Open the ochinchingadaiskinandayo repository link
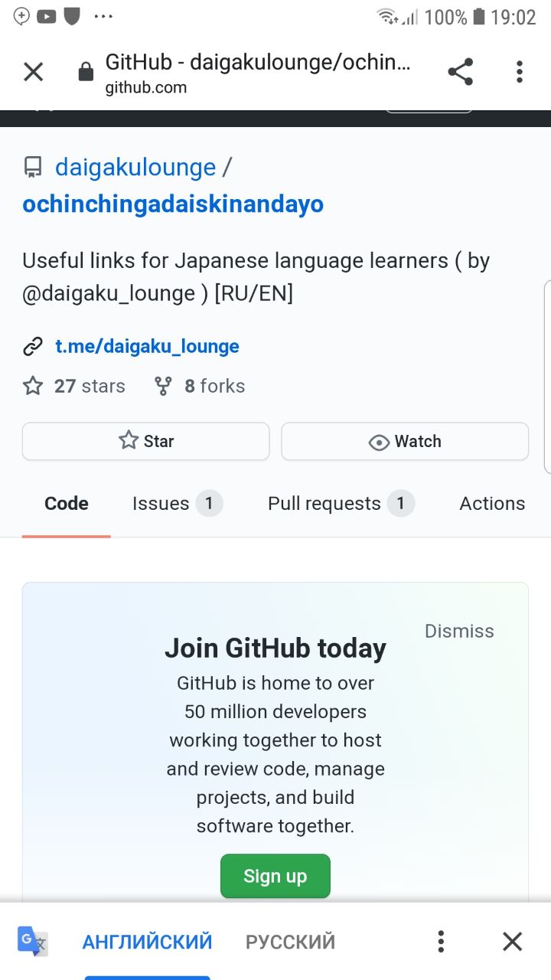Image resolution: width=551 pixels, height=980 pixels. (x=173, y=204)
